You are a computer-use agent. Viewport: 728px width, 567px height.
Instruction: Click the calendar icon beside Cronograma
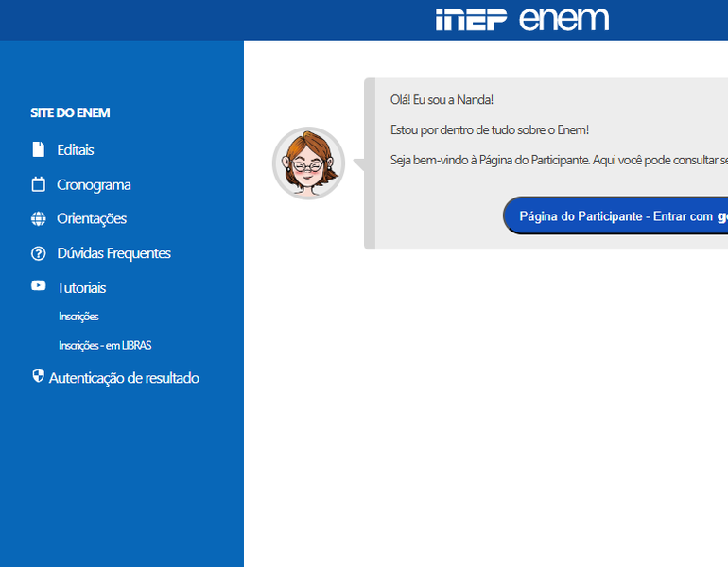[38, 184]
